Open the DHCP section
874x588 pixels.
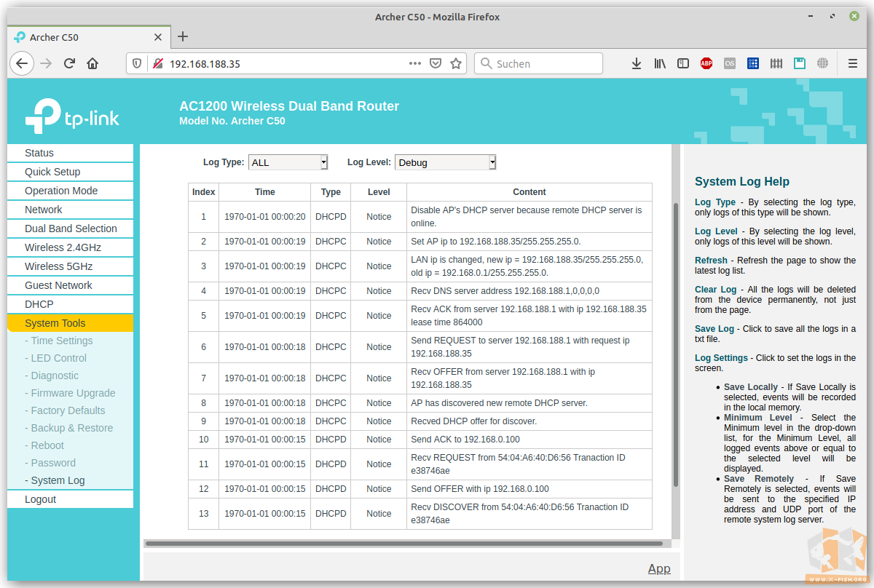(70, 304)
